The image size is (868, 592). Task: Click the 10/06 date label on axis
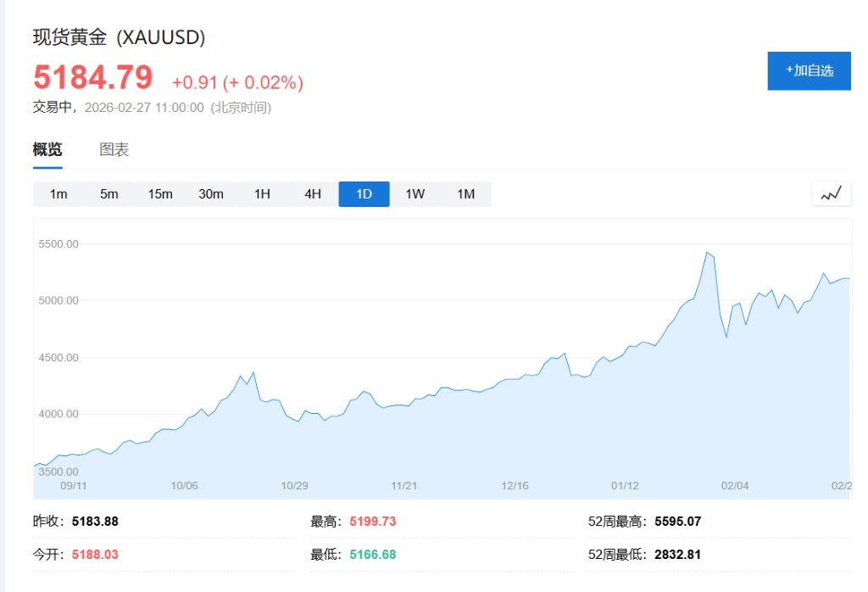click(x=184, y=486)
